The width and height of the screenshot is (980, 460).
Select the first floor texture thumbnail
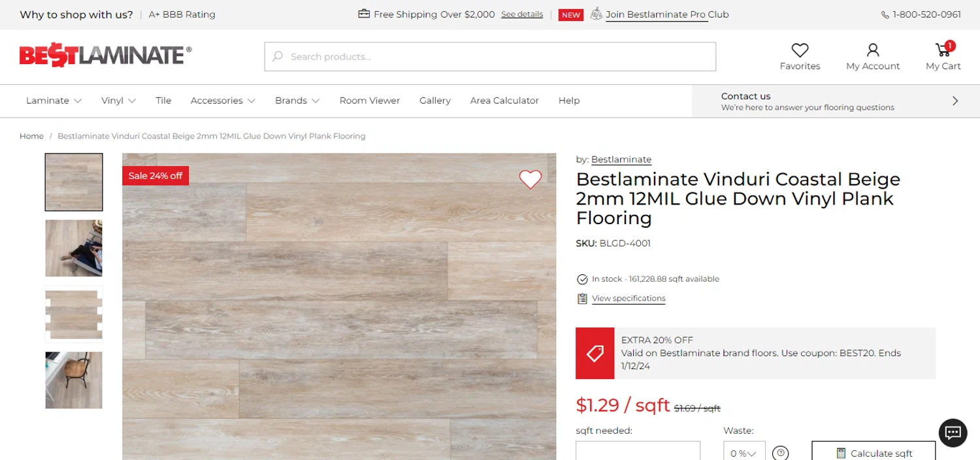pos(74,182)
